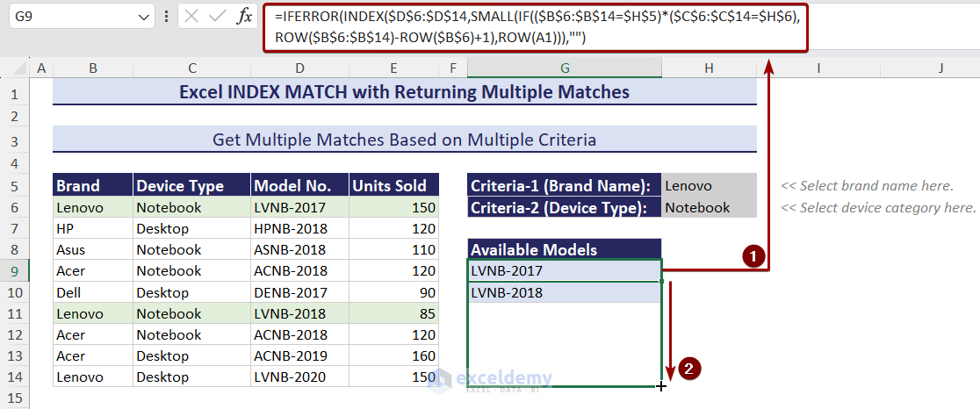Click the note 'Select device category here.'
Viewport: 980px width, 409px height.
878,207
